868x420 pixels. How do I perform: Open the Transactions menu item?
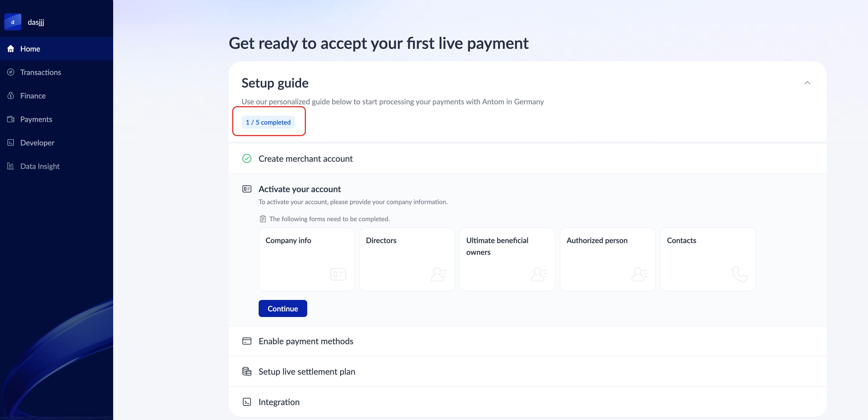pyautogui.click(x=40, y=72)
